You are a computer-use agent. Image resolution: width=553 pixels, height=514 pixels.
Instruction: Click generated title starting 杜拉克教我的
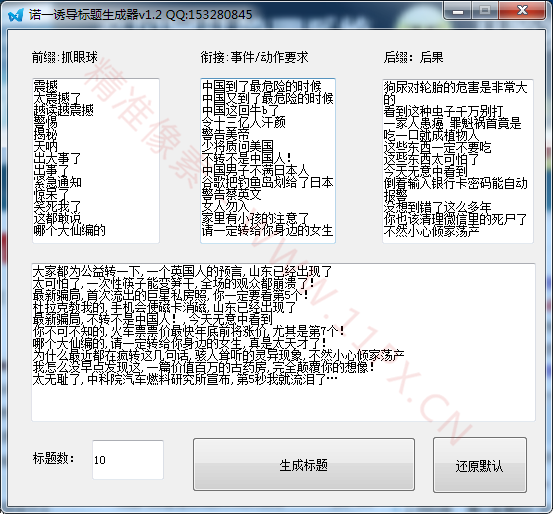click(x=164, y=307)
